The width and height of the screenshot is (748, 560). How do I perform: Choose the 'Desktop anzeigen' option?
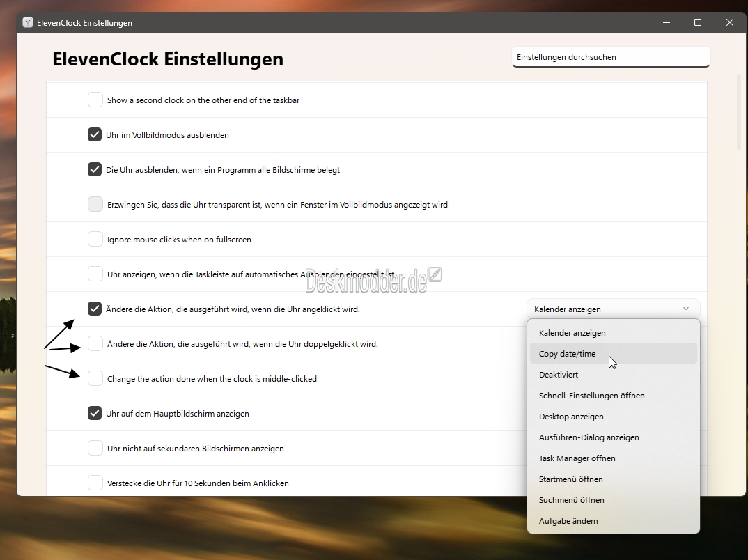[x=614, y=417]
